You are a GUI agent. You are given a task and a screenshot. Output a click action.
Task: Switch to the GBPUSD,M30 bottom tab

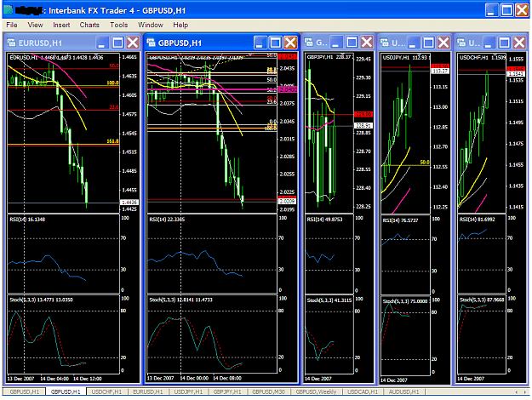[268, 391]
